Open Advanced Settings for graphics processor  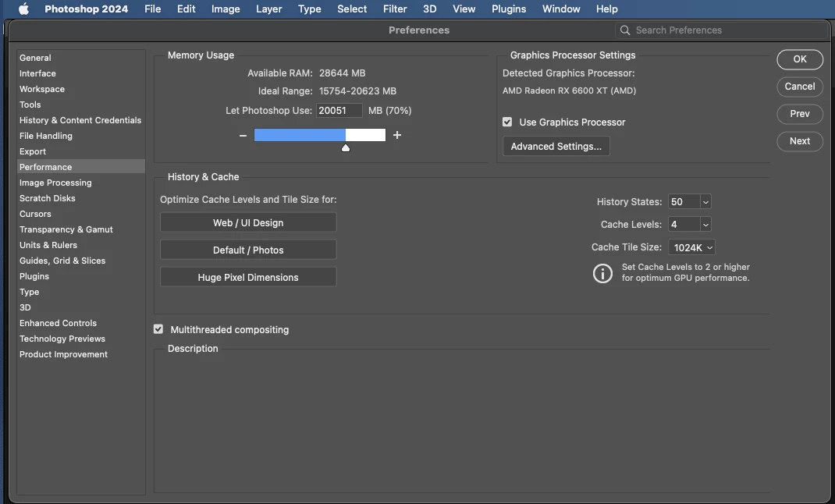[556, 147]
